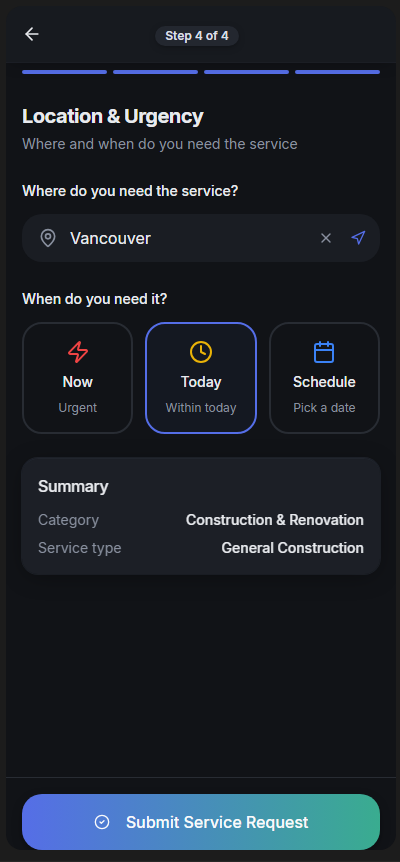Click the fourth progress bar segment

click(337, 72)
